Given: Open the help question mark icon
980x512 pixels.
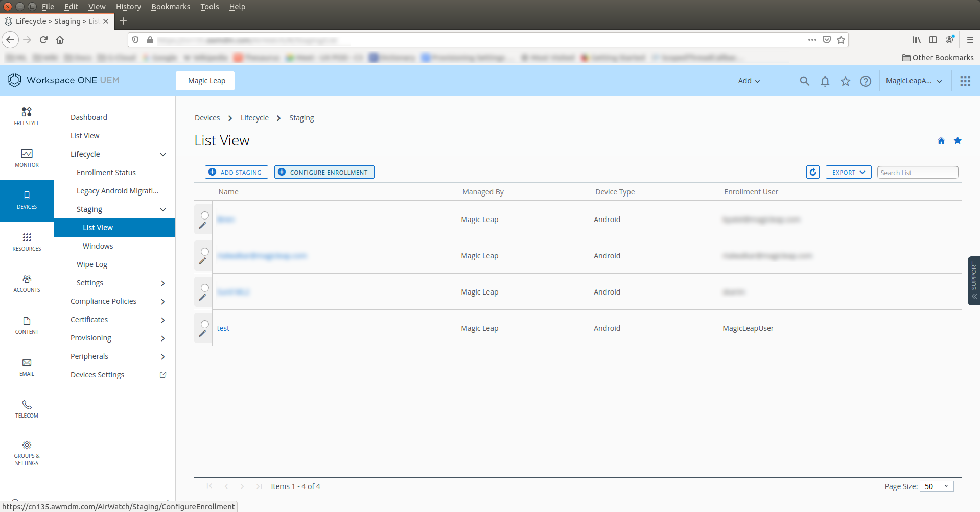Looking at the screenshot, I should 866,81.
